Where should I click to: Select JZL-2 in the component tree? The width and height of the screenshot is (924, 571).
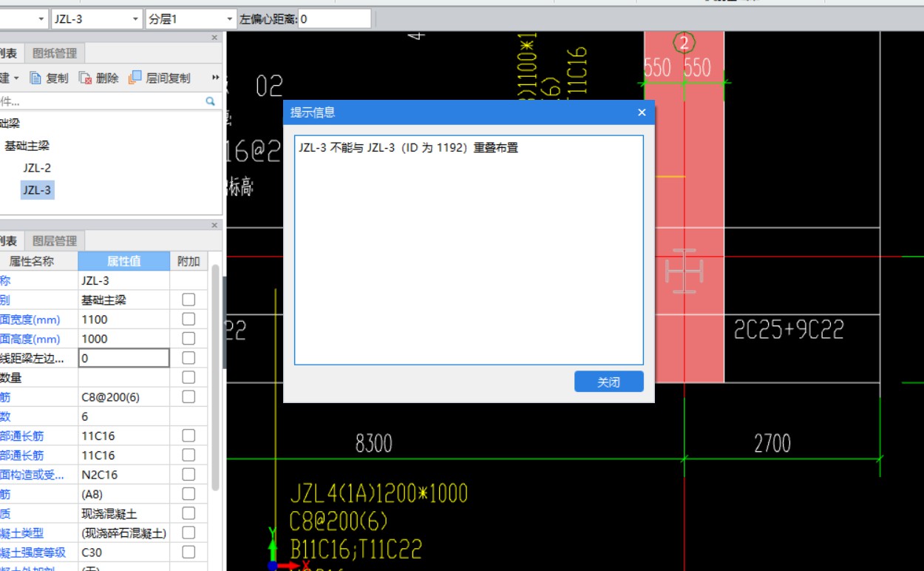(37, 168)
